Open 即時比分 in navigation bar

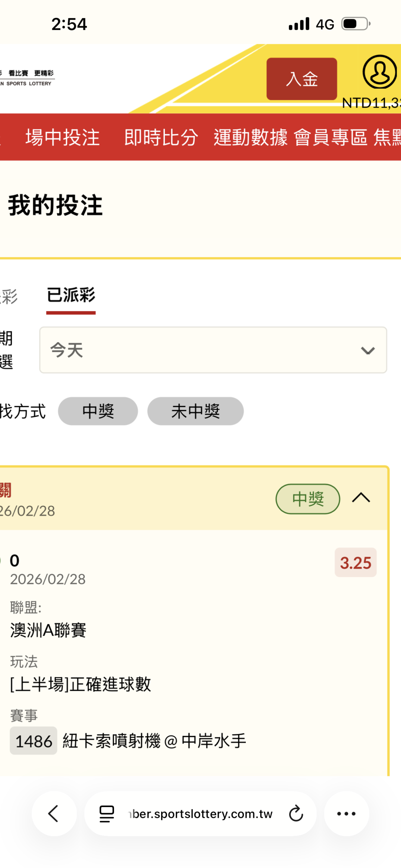point(161,137)
